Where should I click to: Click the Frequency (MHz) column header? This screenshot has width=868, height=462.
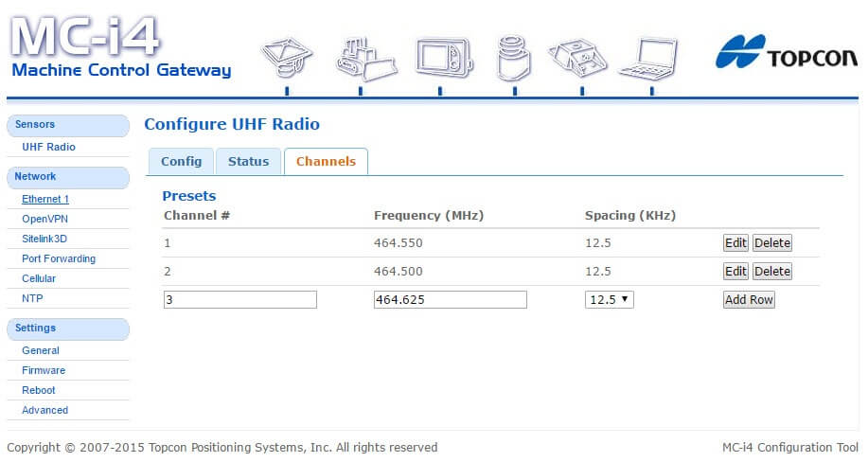[429, 216]
